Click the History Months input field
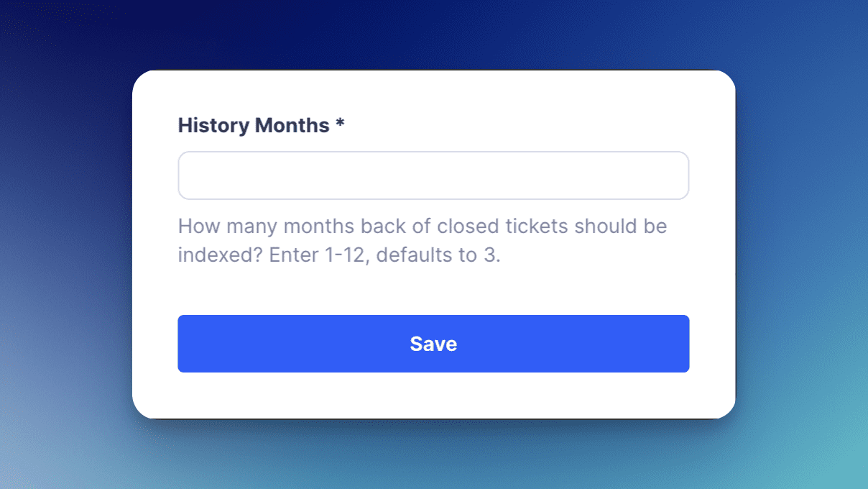The width and height of the screenshot is (868, 489). tap(433, 175)
